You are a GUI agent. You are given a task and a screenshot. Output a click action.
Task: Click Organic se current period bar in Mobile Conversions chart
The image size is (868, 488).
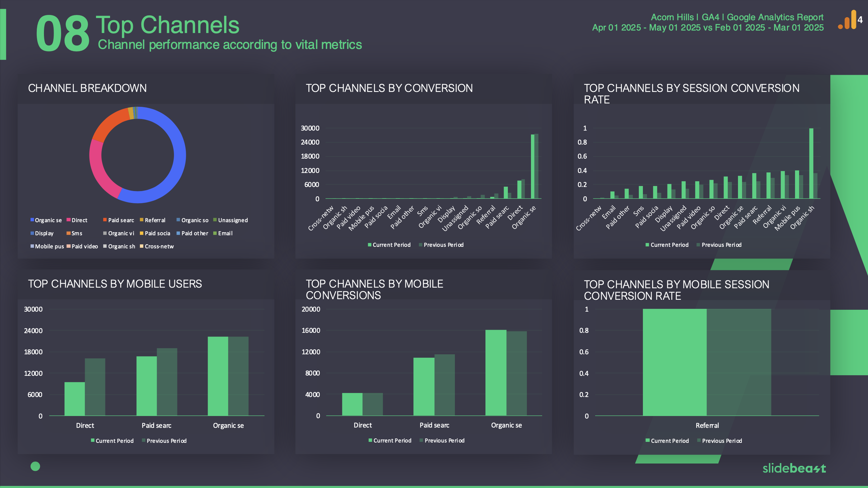(x=496, y=373)
